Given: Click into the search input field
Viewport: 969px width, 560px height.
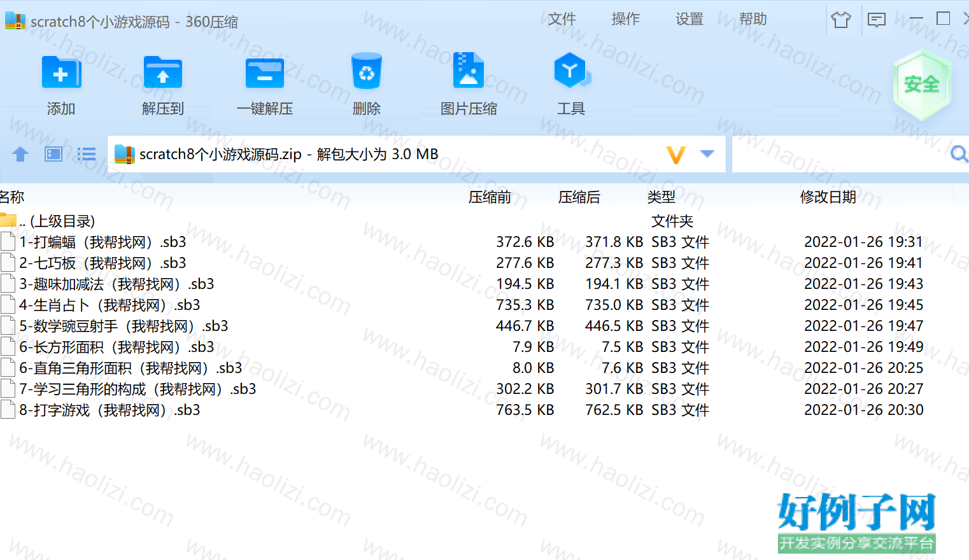Looking at the screenshot, I should (840, 154).
